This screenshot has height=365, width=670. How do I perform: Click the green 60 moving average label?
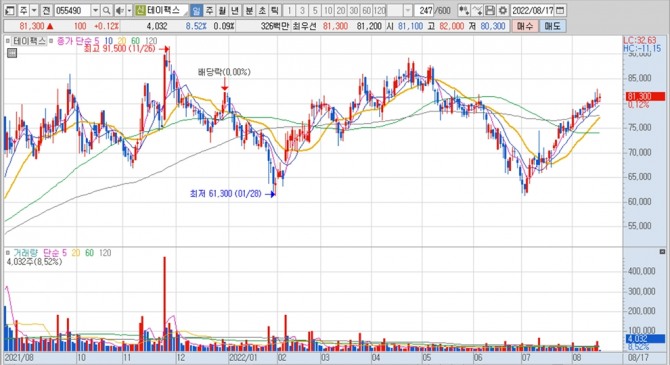(135, 41)
